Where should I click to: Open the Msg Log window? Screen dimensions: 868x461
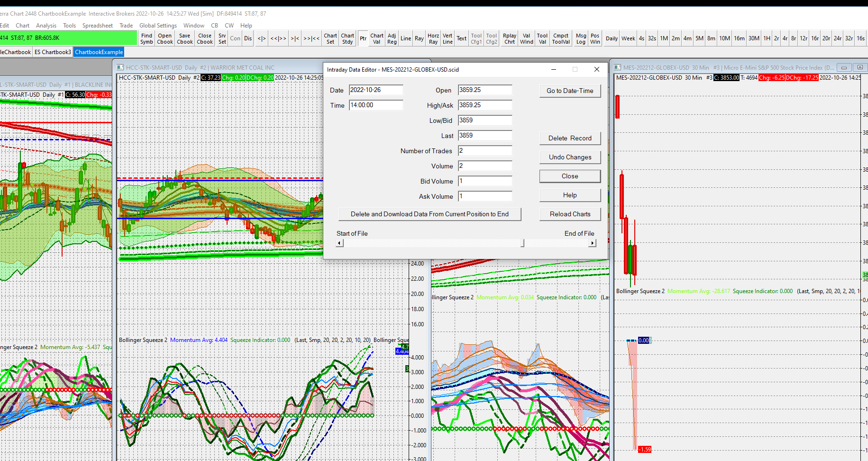pyautogui.click(x=581, y=38)
